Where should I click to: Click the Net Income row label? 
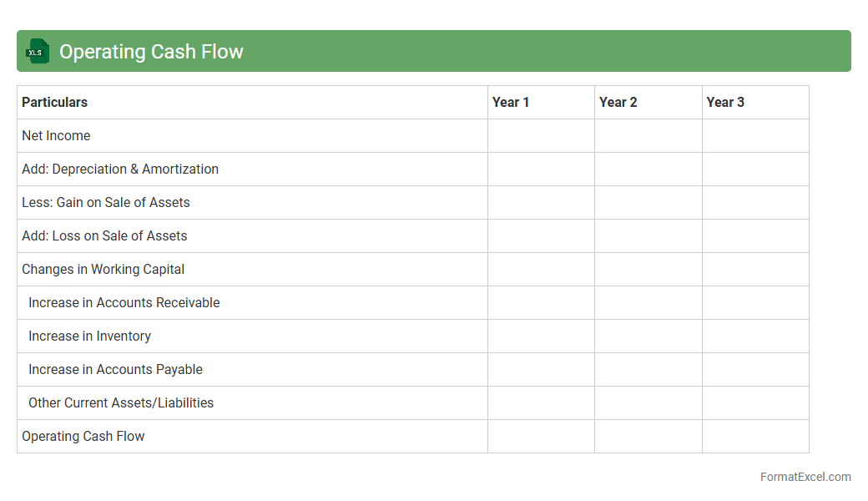pos(56,135)
